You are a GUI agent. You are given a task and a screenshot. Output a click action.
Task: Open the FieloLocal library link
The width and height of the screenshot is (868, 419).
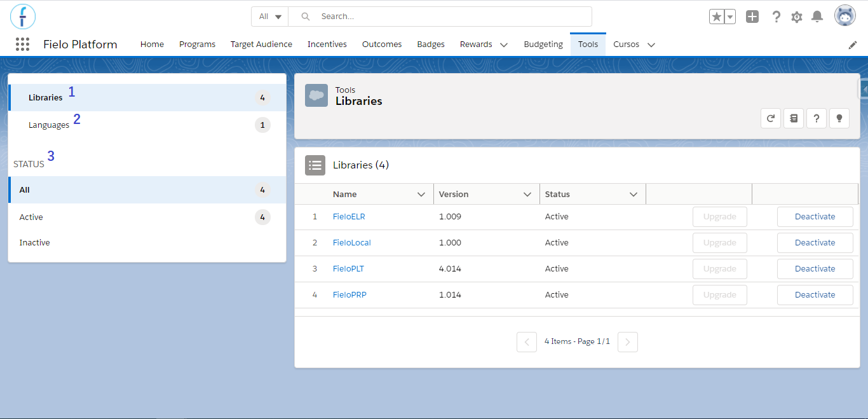point(352,243)
